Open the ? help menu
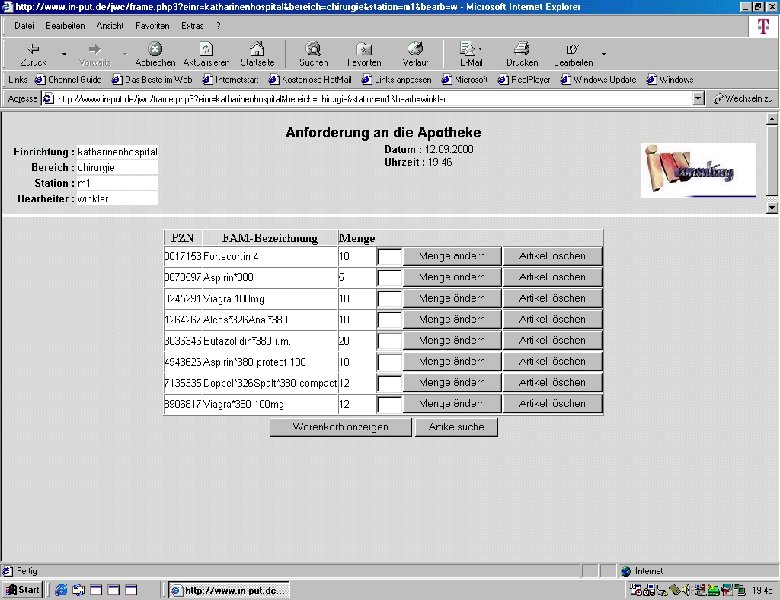The width and height of the screenshot is (780, 600). (x=218, y=26)
